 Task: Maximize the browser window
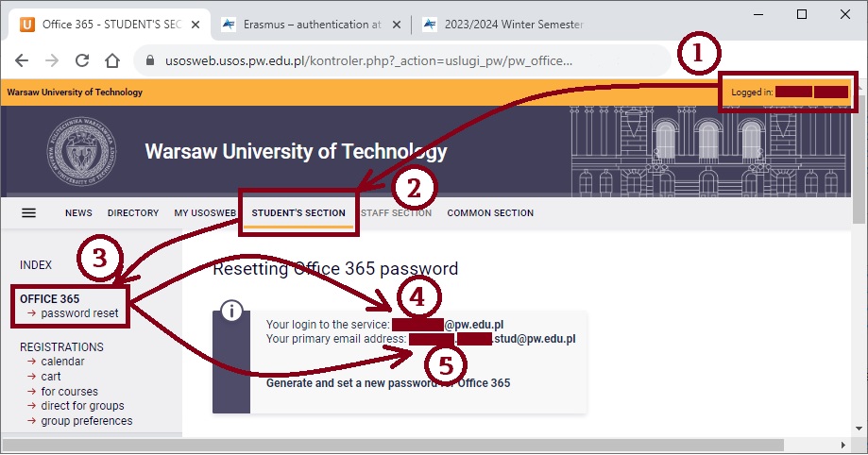802,14
